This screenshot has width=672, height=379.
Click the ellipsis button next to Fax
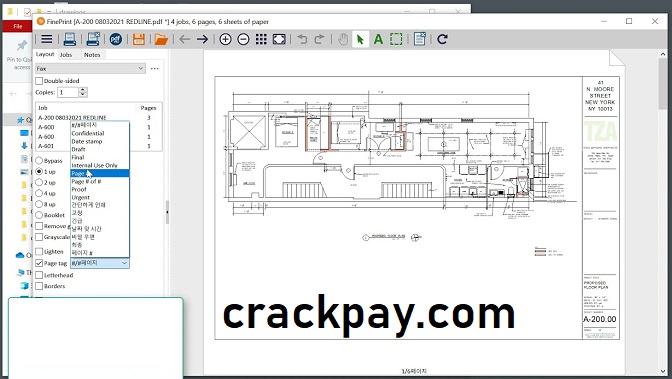(155, 68)
